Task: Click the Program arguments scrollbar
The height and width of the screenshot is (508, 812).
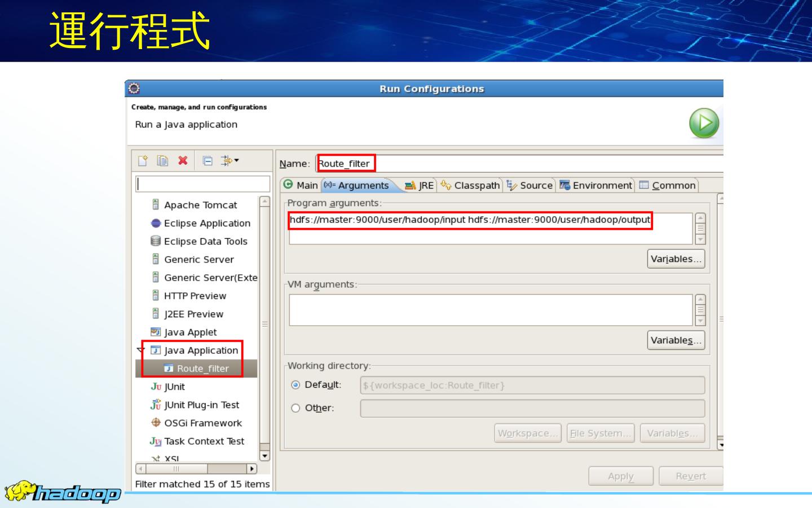Action: tap(700, 229)
